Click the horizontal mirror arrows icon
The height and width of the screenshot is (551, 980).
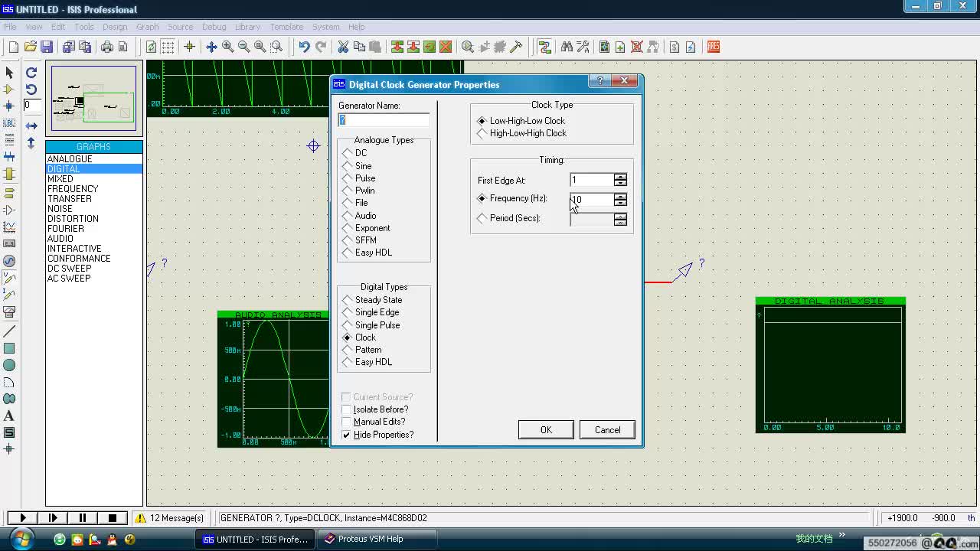[31, 126]
